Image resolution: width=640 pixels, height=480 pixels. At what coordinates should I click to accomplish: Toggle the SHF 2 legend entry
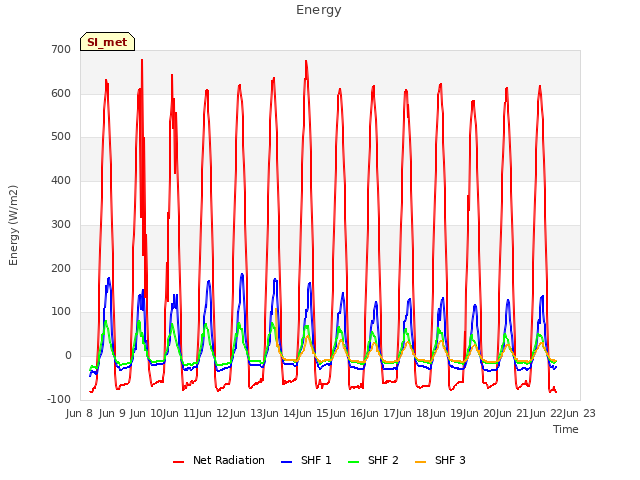point(373,460)
